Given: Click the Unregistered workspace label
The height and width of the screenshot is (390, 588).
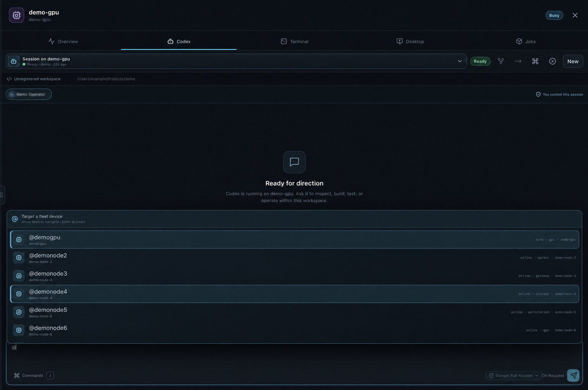Looking at the screenshot, I should [x=37, y=79].
